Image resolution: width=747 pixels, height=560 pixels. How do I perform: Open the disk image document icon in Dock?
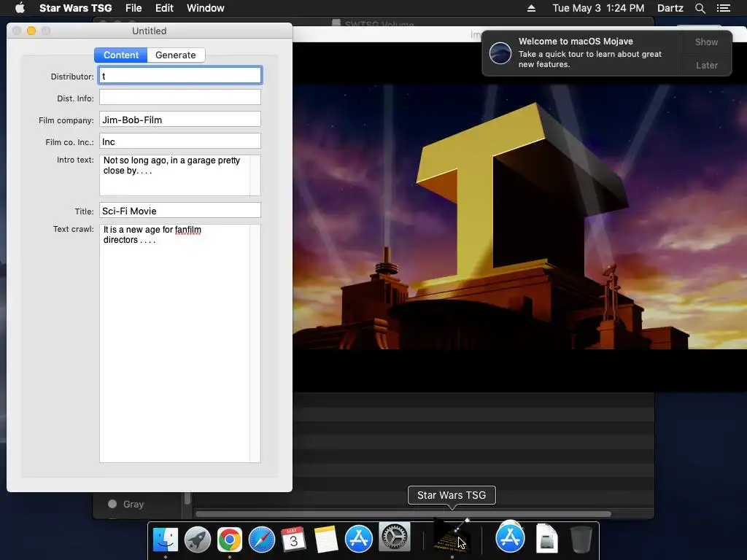(x=546, y=539)
